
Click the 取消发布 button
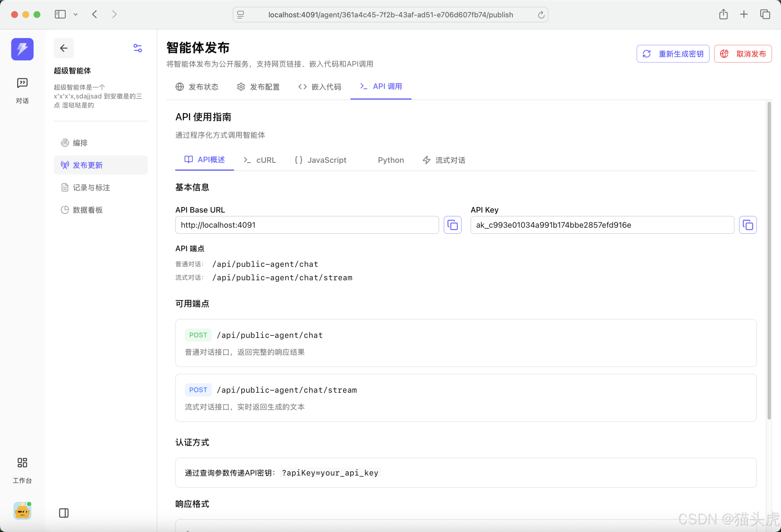click(743, 53)
